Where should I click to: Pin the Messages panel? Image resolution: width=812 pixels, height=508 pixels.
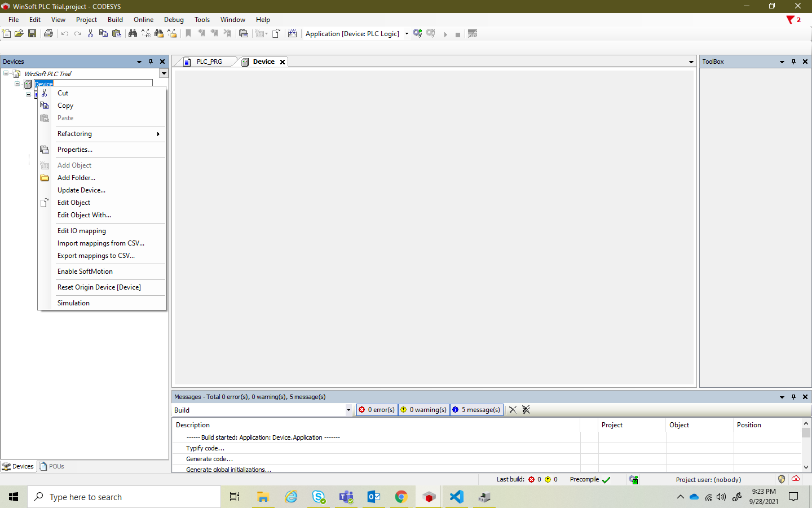[793, 397]
